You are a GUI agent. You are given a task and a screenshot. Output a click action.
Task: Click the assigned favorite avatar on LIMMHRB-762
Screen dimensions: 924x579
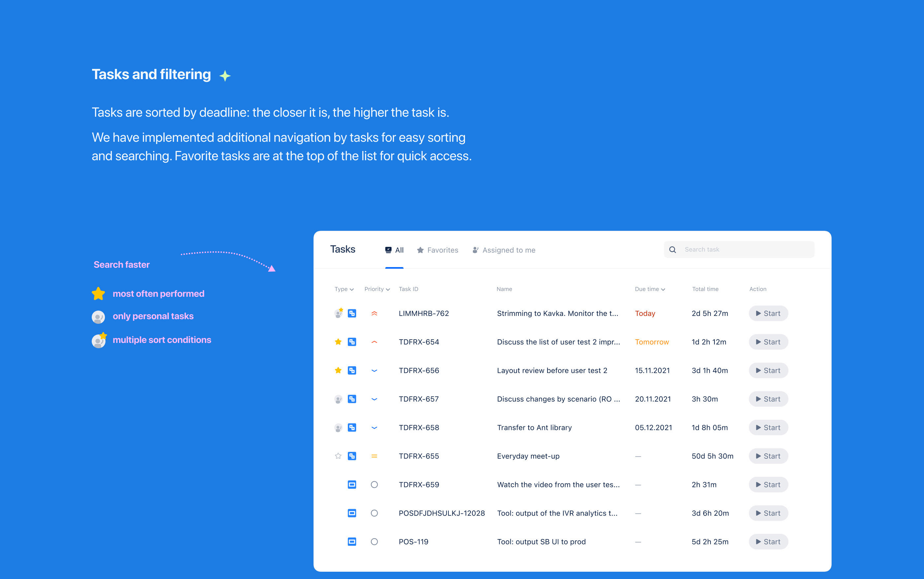pos(338,313)
